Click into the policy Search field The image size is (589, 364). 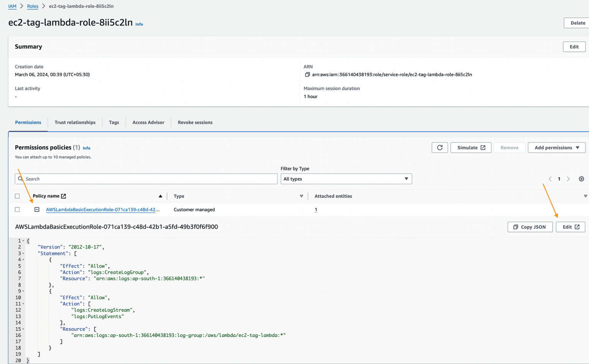(x=146, y=179)
